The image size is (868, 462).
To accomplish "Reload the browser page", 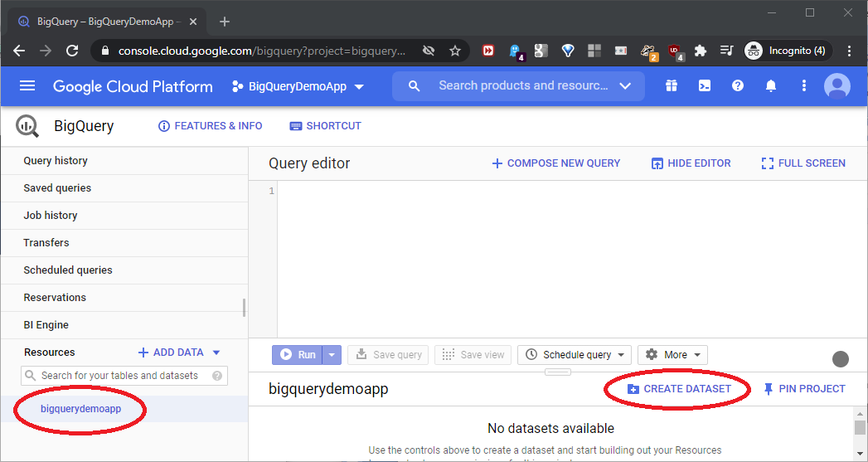I will [x=72, y=51].
